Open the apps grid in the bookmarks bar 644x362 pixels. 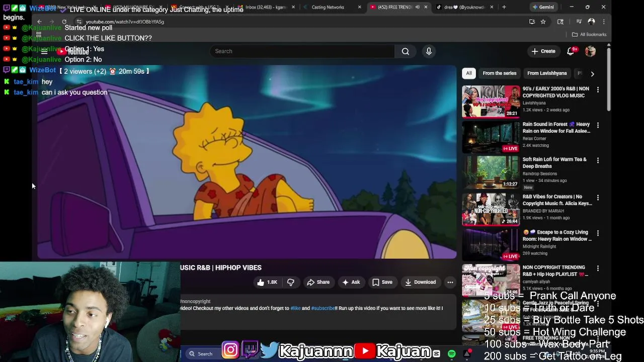coord(39,34)
